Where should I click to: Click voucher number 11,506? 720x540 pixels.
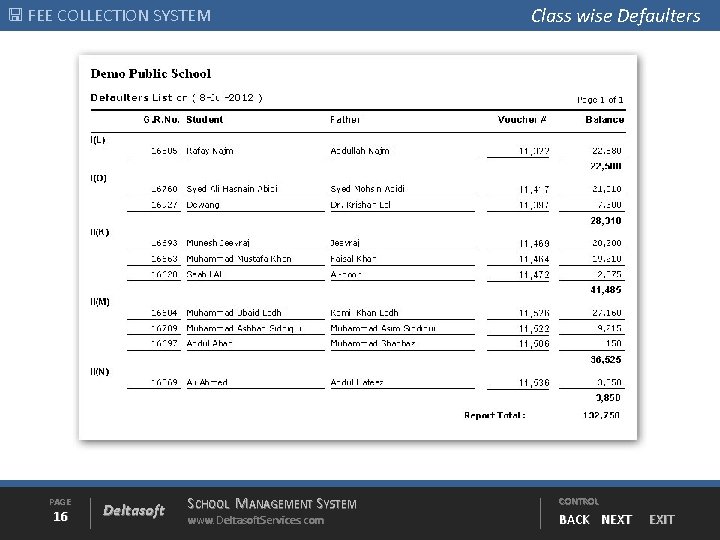pos(534,343)
